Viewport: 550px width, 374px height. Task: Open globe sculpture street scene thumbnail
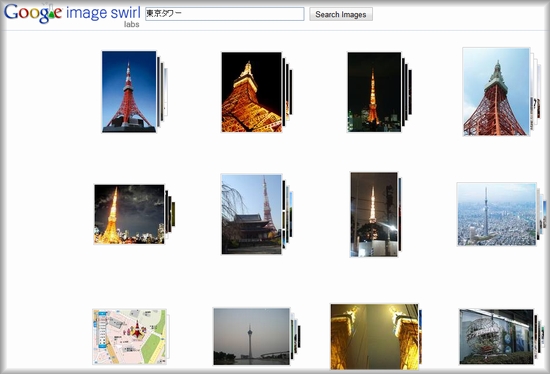(496, 337)
